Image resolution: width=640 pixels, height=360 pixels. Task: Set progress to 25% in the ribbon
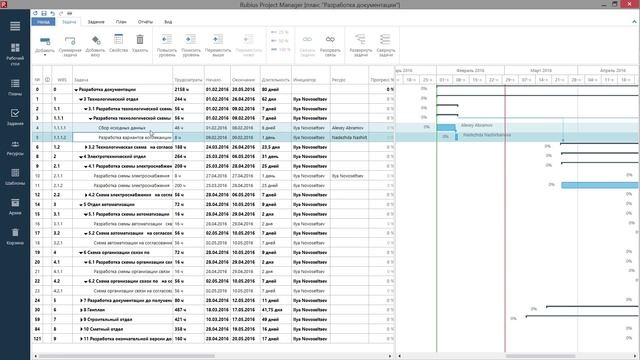[x=280, y=32]
